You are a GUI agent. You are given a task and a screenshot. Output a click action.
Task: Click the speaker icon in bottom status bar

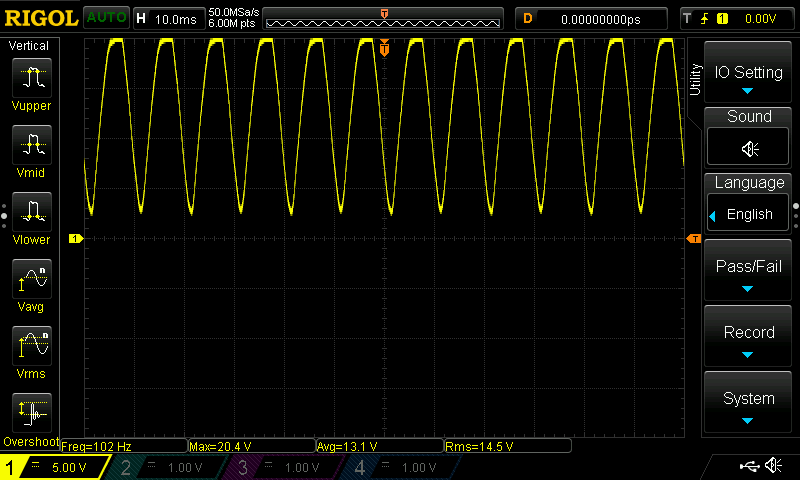[773, 465]
